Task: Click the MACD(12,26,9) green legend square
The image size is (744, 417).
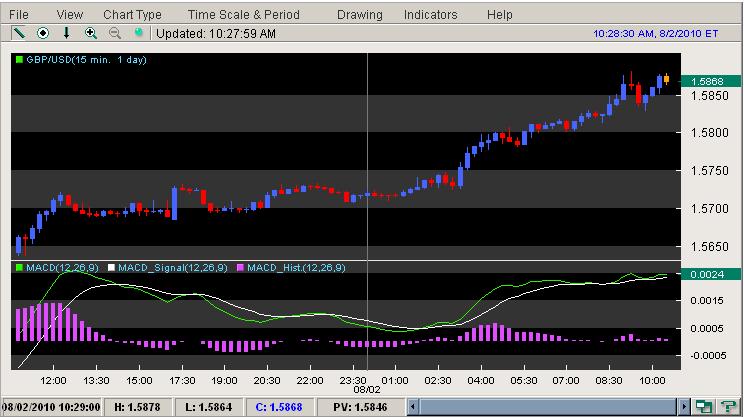Action: (x=19, y=268)
